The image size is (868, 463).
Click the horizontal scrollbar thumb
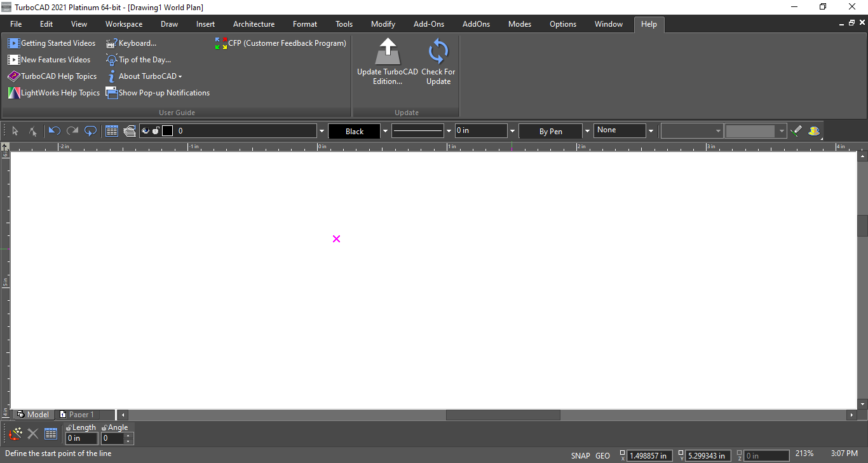point(503,415)
